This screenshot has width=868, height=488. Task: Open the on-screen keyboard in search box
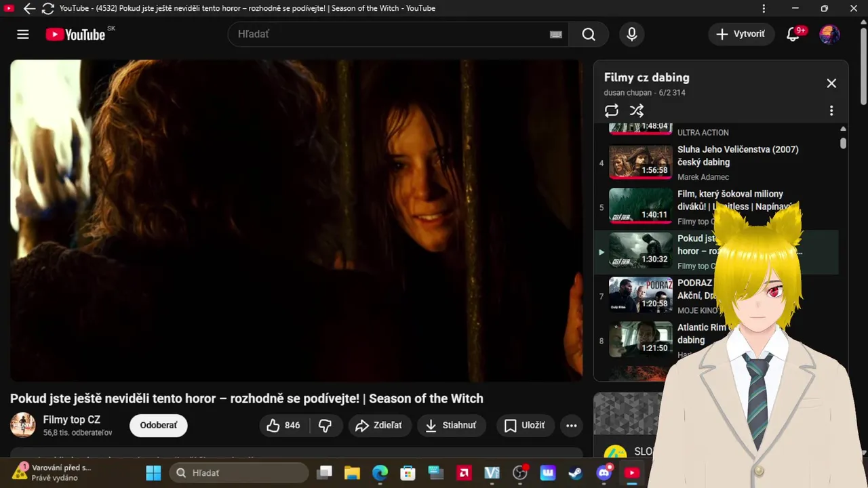click(556, 35)
